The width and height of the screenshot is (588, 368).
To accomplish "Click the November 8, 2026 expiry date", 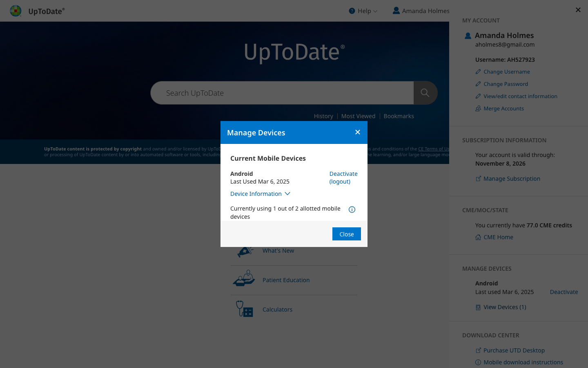I will pyautogui.click(x=500, y=164).
